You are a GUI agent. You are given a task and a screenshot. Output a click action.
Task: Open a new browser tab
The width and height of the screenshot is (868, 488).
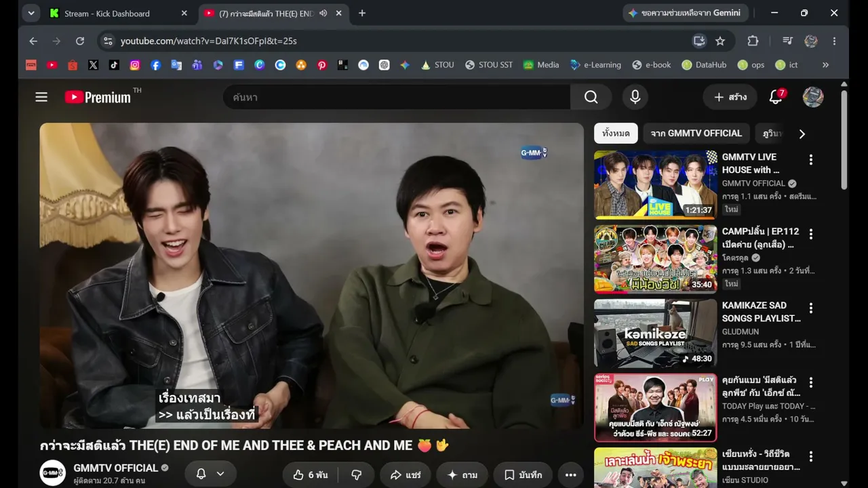[x=362, y=13]
